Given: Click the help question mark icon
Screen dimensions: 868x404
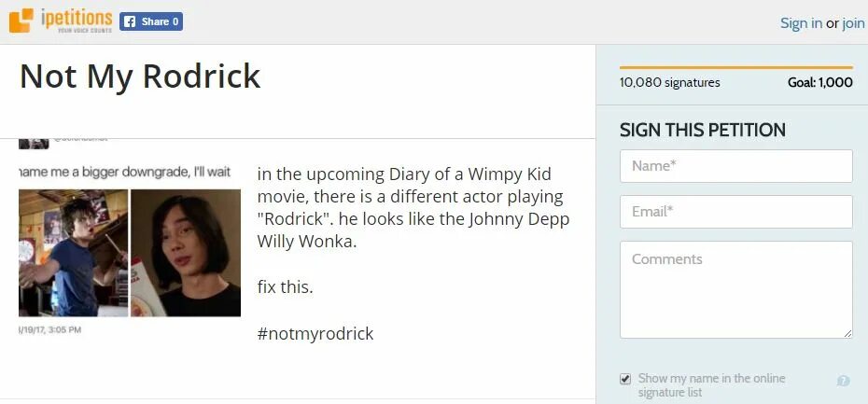Looking at the screenshot, I should coord(843,381).
